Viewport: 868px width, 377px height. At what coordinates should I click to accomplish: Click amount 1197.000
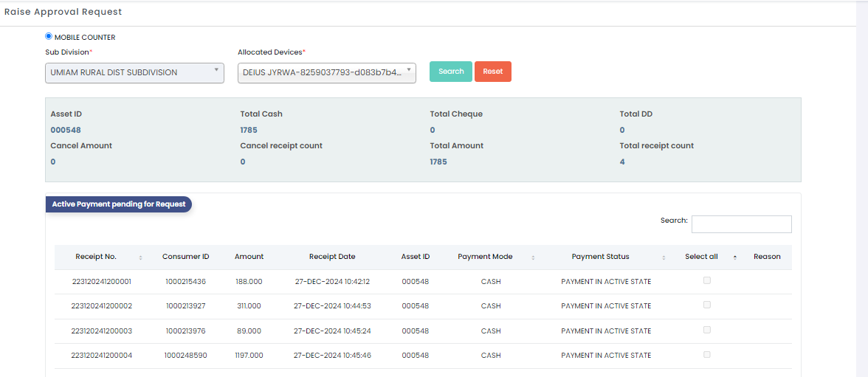coord(249,356)
